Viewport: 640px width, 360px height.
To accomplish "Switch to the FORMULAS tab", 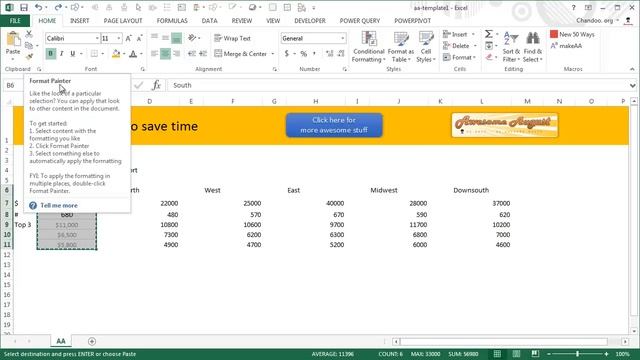I will [172, 20].
